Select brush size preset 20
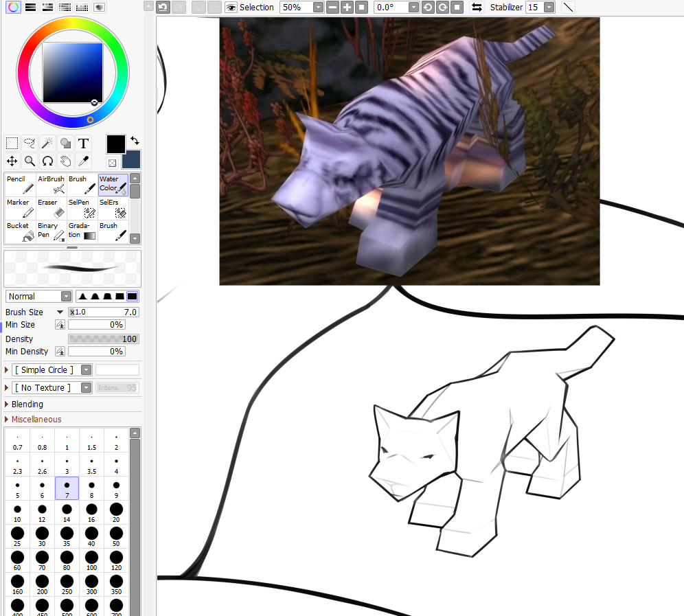This screenshot has height=616, width=684. 116,513
